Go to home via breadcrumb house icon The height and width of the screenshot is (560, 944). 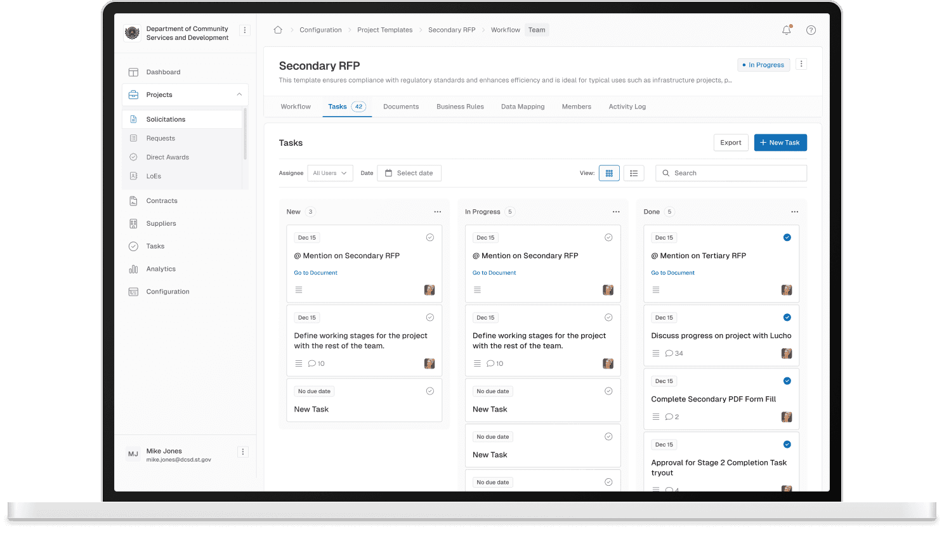pyautogui.click(x=278, y=30)
